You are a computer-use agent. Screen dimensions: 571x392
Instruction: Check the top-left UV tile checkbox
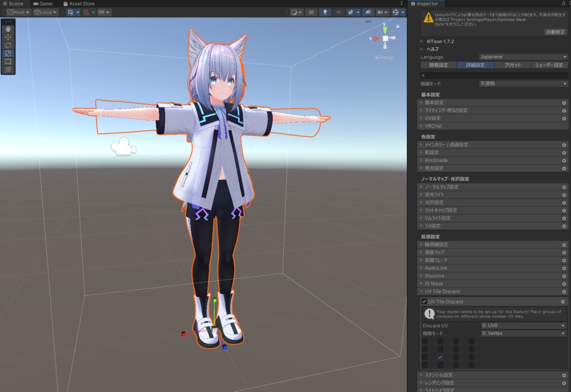[x=425, y=341]
